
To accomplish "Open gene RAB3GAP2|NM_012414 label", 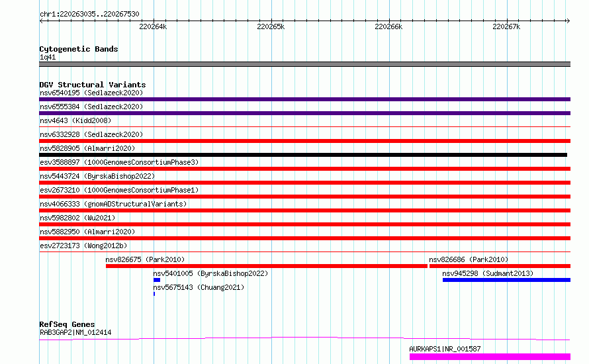I will 75,332.
